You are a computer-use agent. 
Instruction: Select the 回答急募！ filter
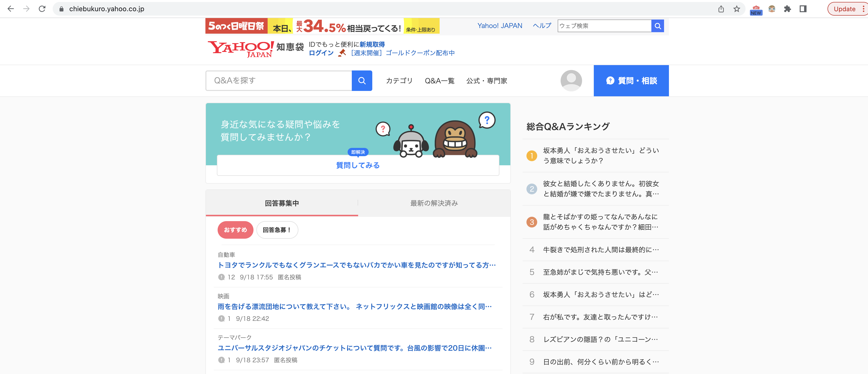click(277, 230)
